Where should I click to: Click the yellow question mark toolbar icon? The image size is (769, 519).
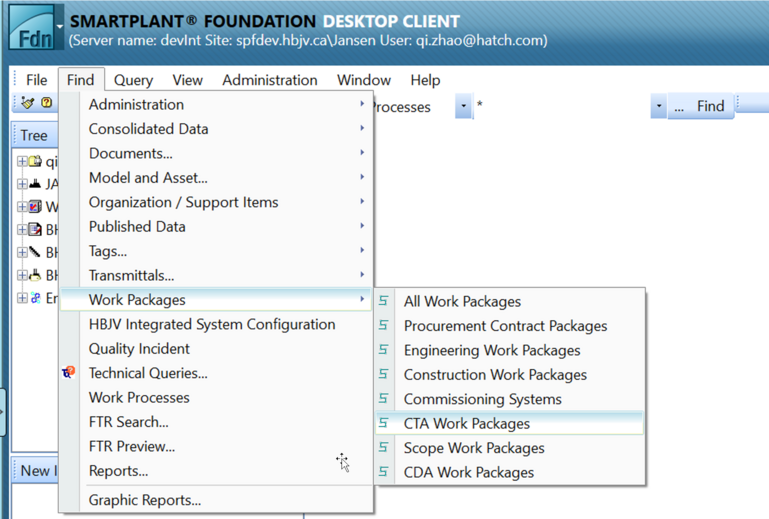click(47, 102)
